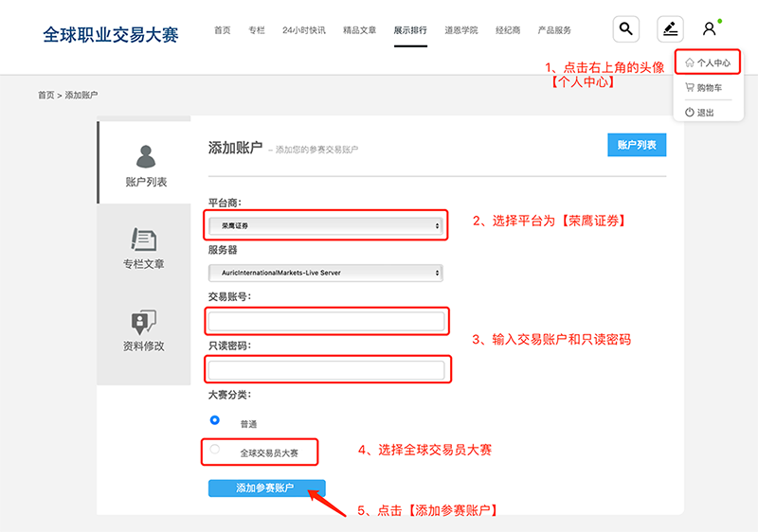Select the 普通 radio button
Viewport: 758px width, 532px height.
[x=215, y=420]
